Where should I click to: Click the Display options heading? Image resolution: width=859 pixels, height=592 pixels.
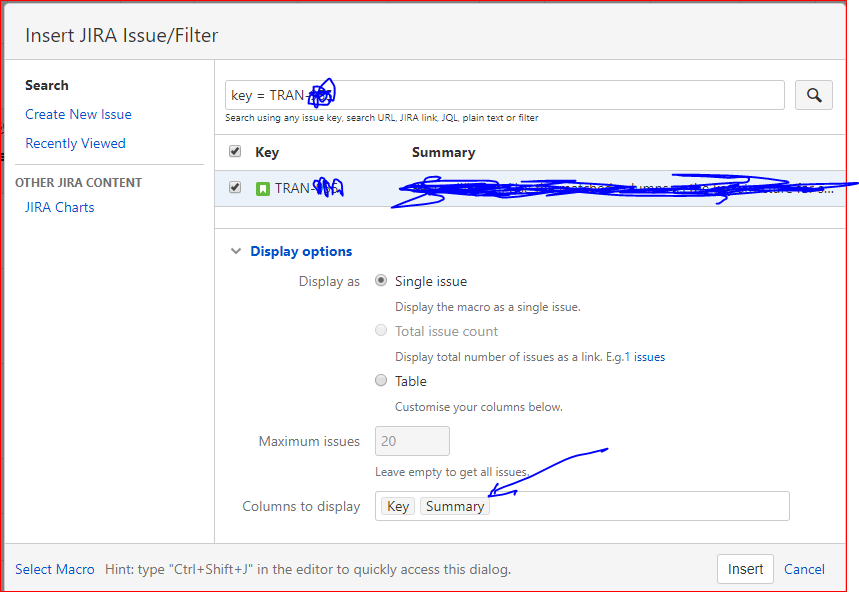pyautogui.click(x=301, y=251)
